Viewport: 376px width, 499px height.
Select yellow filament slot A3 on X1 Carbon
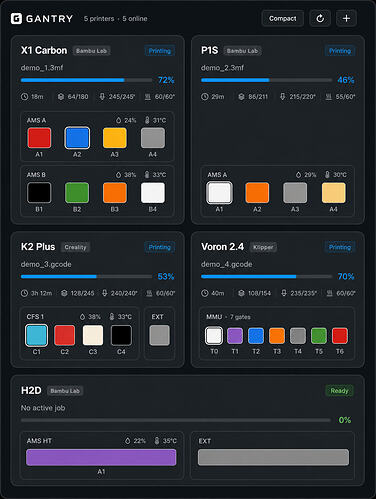point(115,138)
